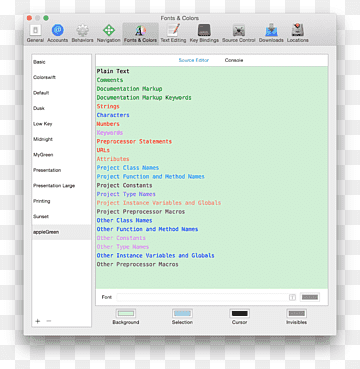Screen dimensions: 360x369
Task: Select the Plain Text syntax row
Action: [212, 71]
